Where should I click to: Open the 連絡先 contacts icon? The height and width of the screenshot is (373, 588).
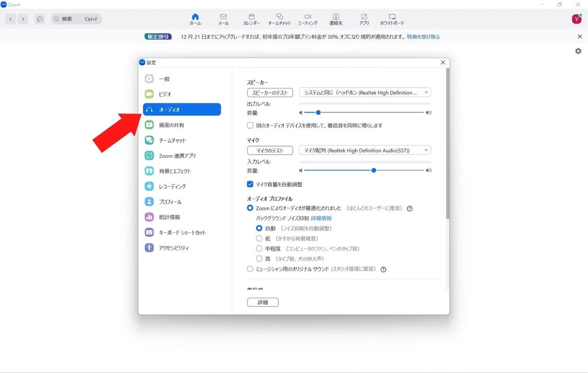336,19
